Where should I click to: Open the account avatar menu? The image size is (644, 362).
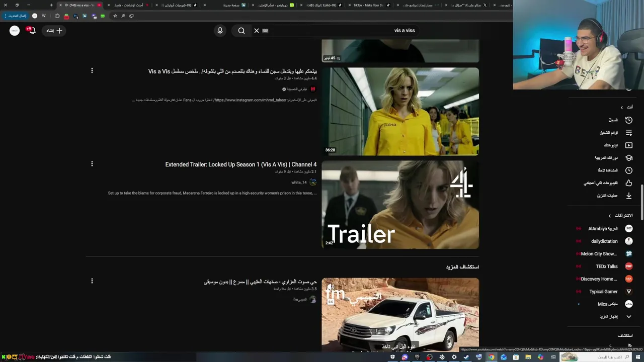(15, 31)
